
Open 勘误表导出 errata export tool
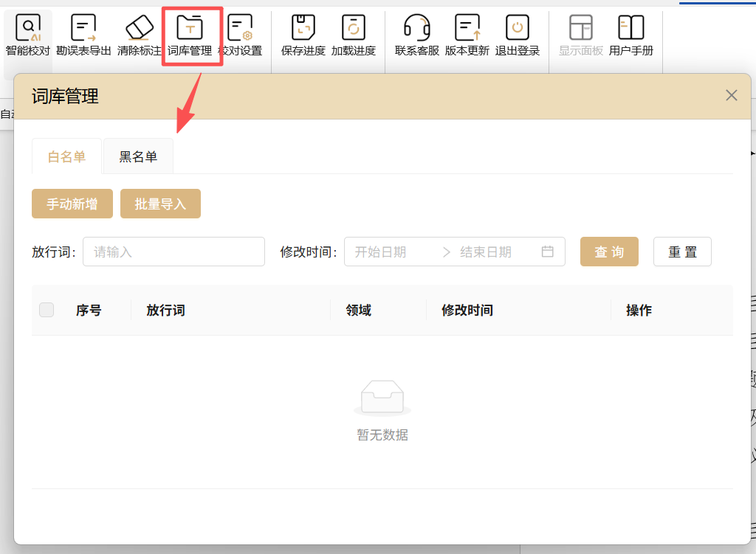pyautogui.click(x=83, y=30)
